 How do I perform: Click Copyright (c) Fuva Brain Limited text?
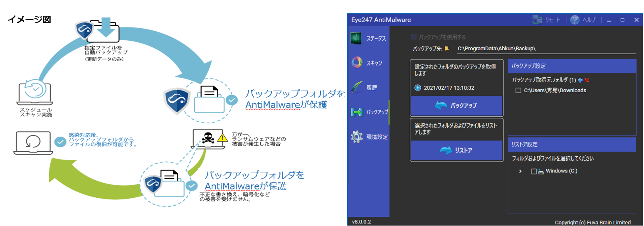pyautogui.click(x=593, y=223)
